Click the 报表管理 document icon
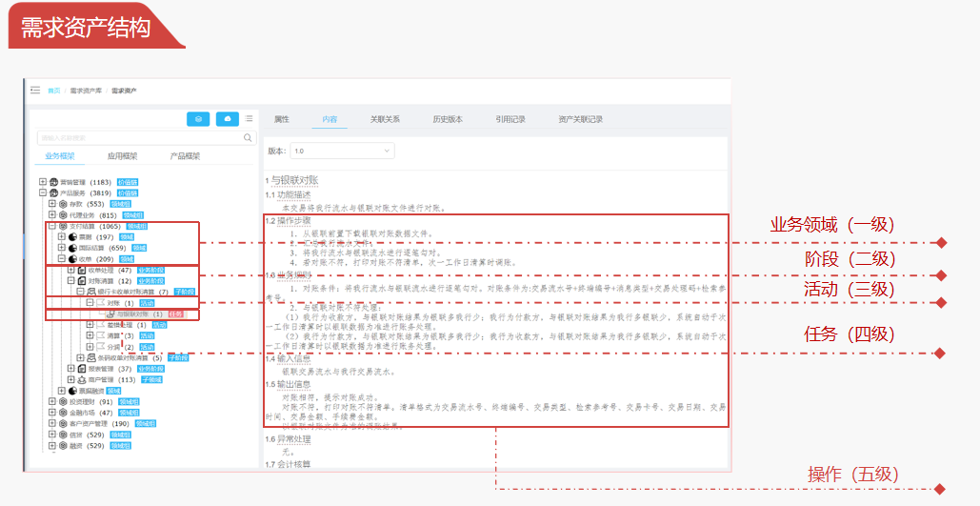980x506 pixels. pyautogui.click(x=81, y=369)
